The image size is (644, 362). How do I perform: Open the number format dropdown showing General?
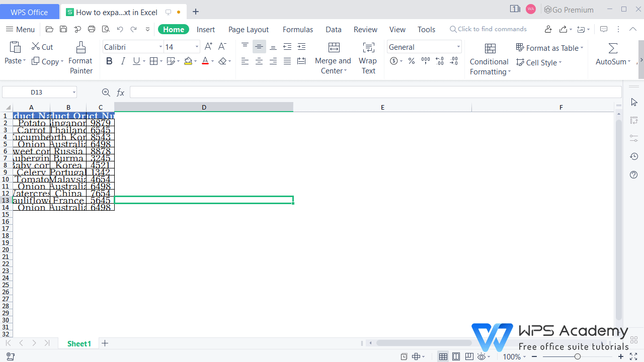point(458,47)
